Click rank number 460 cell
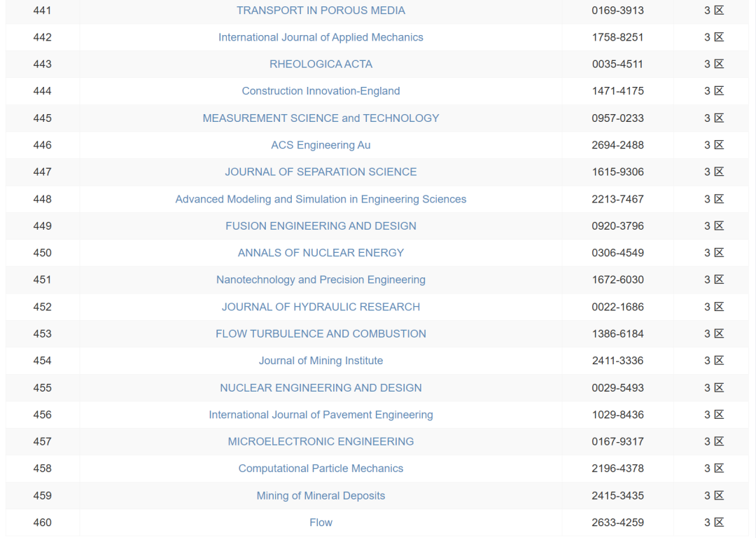This screenshot has height=538, width=756. tap(43, 523)
